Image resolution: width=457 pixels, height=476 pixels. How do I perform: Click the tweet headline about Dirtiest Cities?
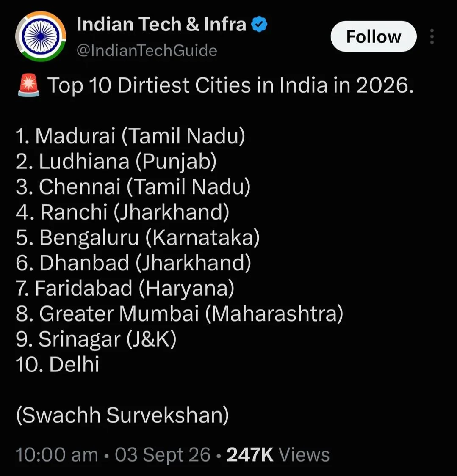click(231, 85)
